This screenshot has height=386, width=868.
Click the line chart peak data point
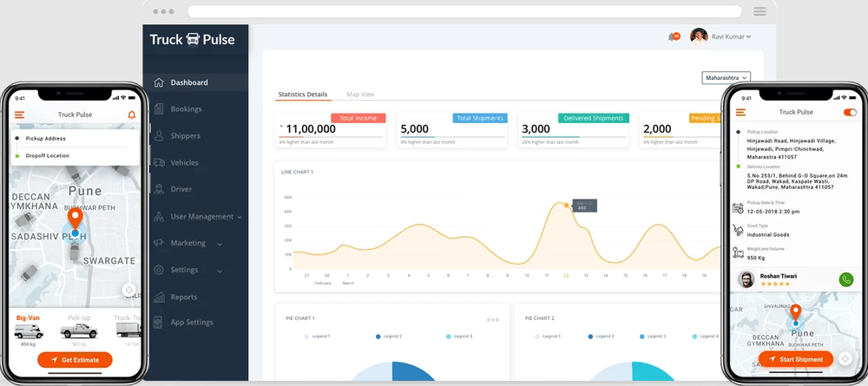point(566,206)
